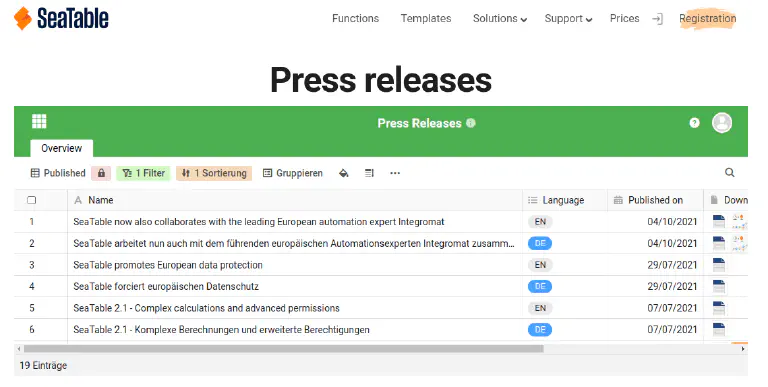Open the help question mark icon
768x387 pixels.
click(x=695, y=123)
